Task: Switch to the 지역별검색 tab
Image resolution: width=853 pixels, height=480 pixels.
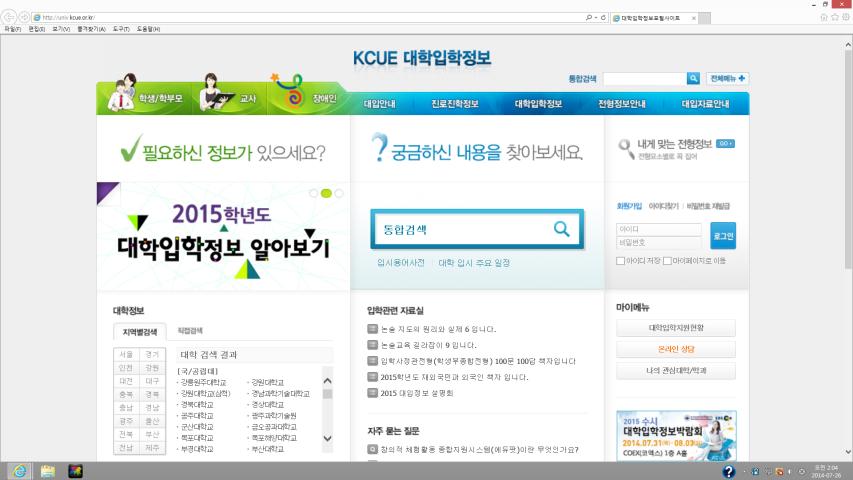Action: (x=140, y=331)
